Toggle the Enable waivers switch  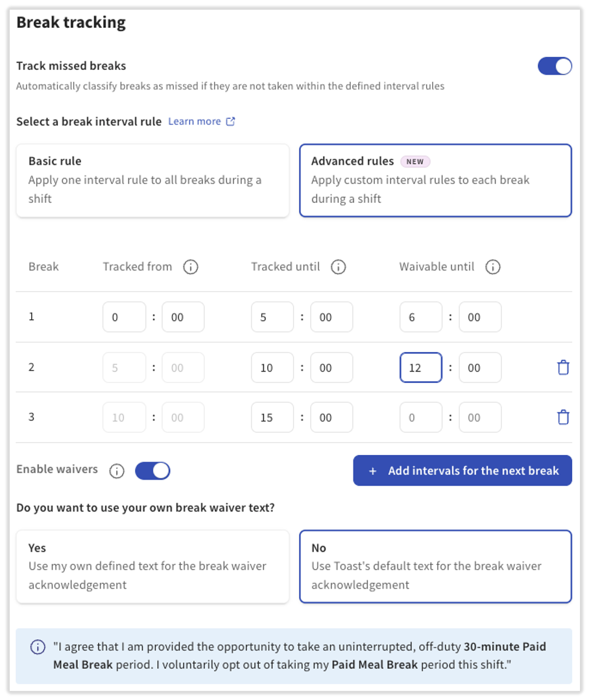point(152,471)
